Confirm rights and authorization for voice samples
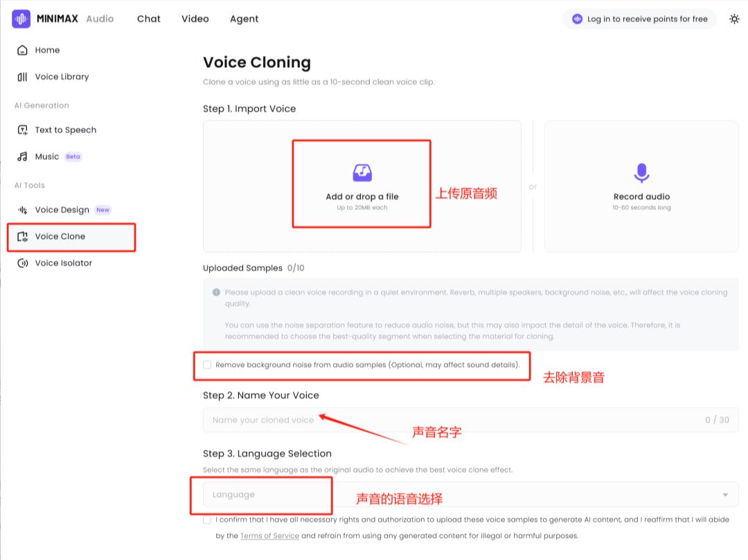The height and width of the screenshot is (560, 748). tap(207, 519)
